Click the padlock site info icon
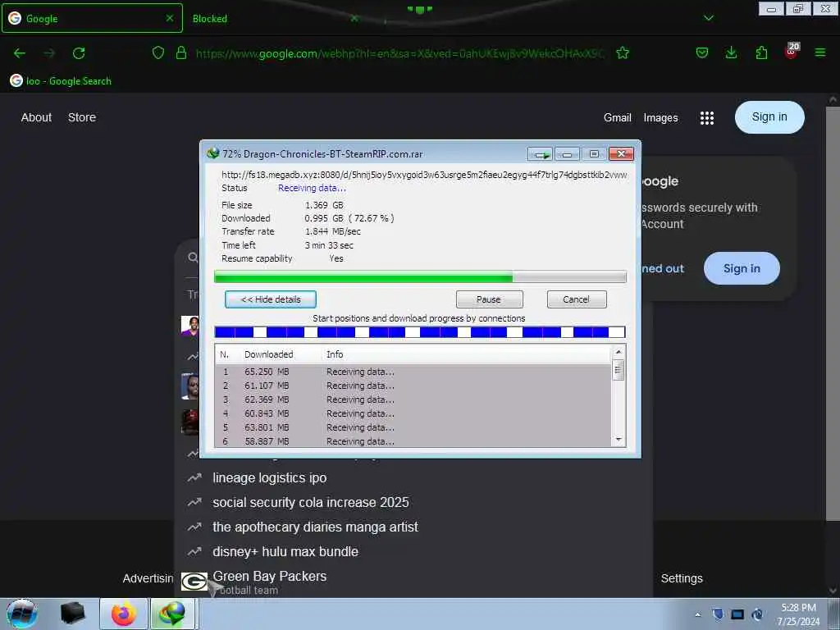The image size is (840, 630). [181, 52]
